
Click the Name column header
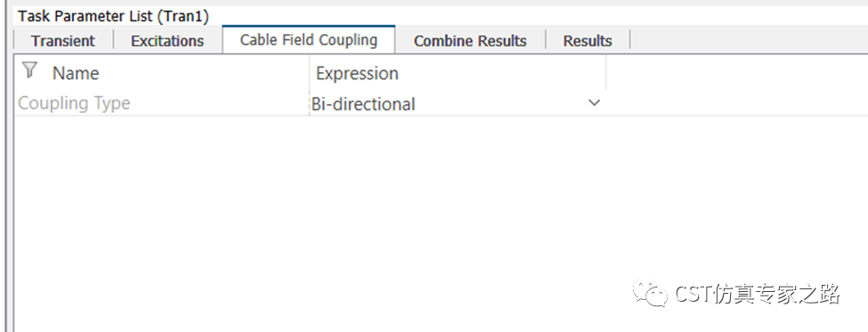click(76, 73)
